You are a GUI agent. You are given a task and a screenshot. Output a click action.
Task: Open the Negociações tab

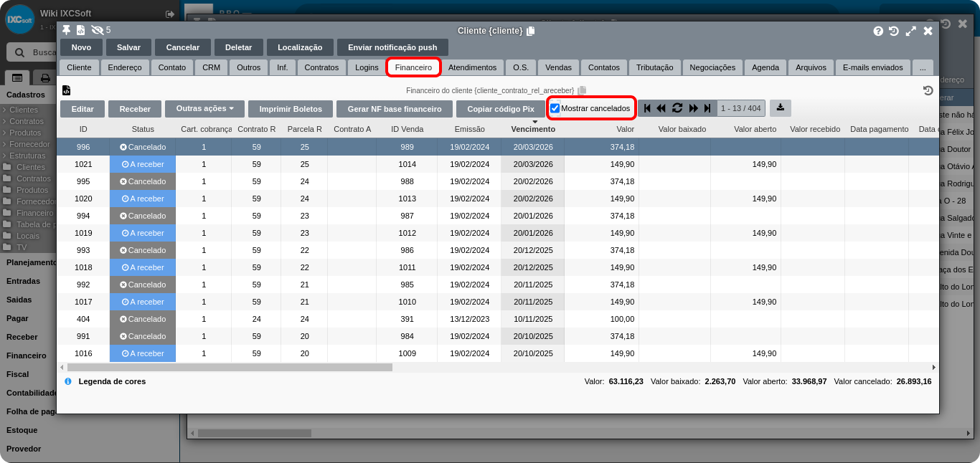pyautogui.click(x=712, y=67)
